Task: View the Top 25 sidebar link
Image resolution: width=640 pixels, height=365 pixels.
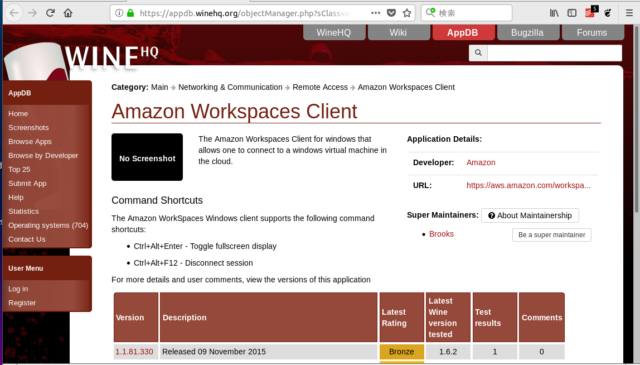Action: pos(19,169)
